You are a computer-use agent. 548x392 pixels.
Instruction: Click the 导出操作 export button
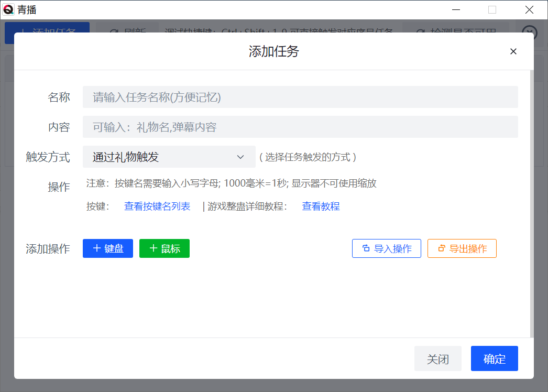[462, 248]
